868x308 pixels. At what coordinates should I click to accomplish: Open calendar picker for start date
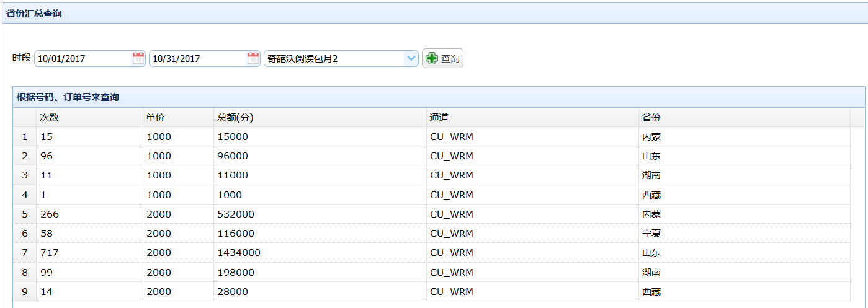138,59
